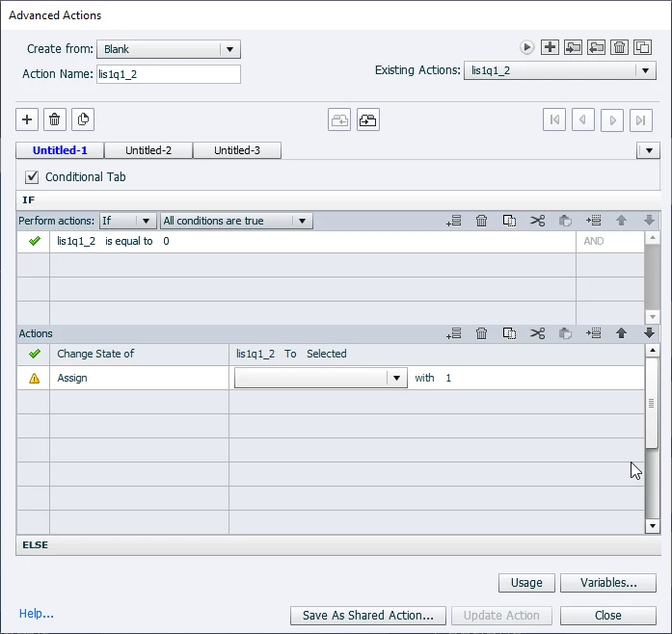
Task: Switch to Untitled-3 tab
Action: coord(237,150)
